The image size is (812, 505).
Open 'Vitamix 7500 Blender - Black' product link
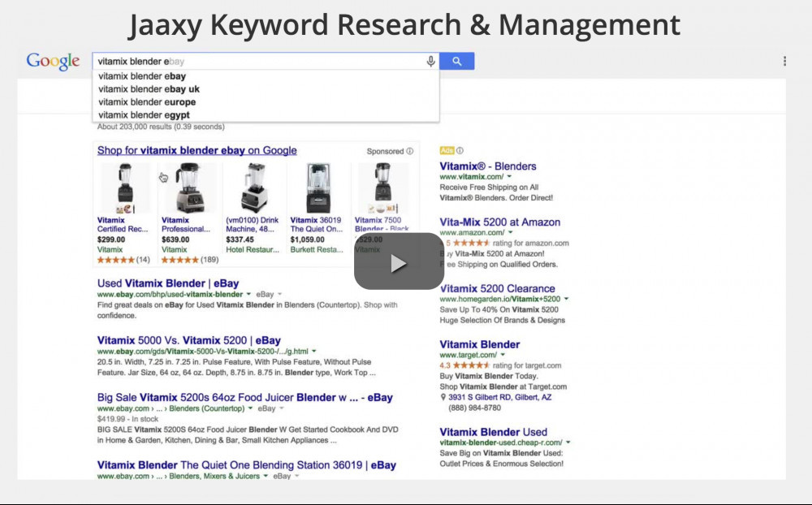click(382, 224)
